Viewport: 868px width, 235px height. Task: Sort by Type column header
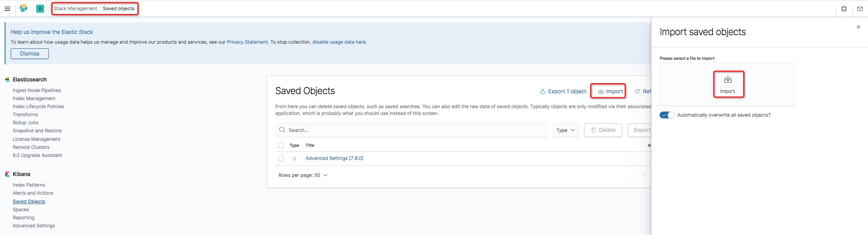(x=294, y=145)
